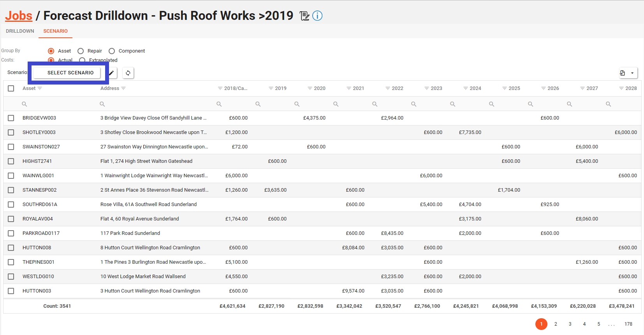Switch to the Drilldown tab

click(x=20, y=31)
